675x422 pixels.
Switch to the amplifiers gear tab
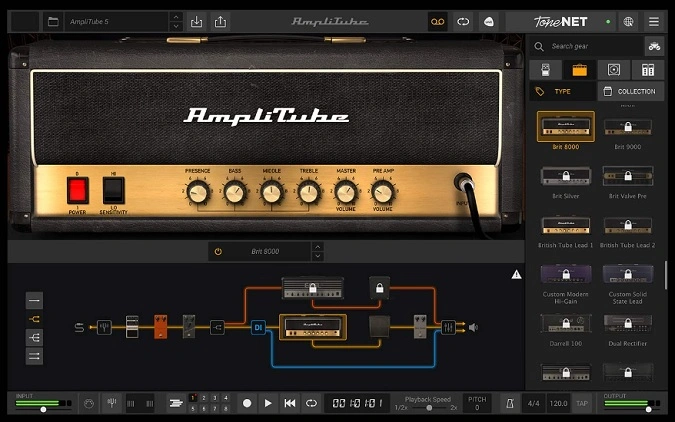pos(579,70)
